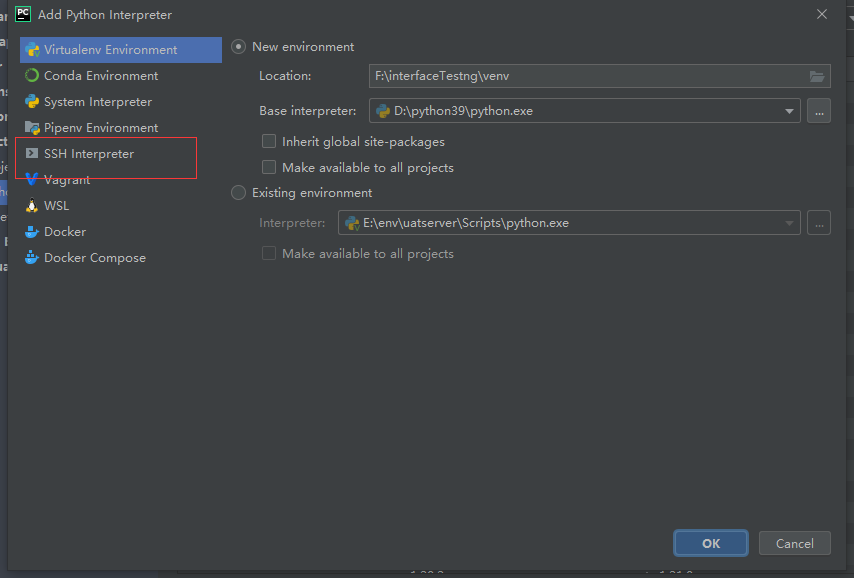Screen dimensions: 854x578
Task: Click the Location: label
Action: click(285, 76)
